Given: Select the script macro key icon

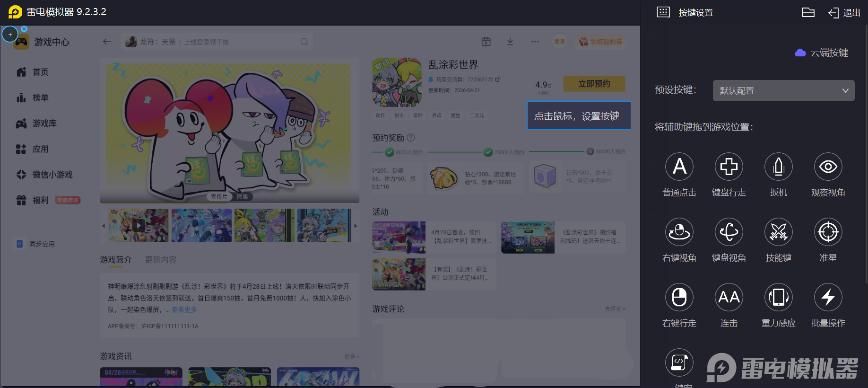Looking at the screenshot, I should (679, 362).
